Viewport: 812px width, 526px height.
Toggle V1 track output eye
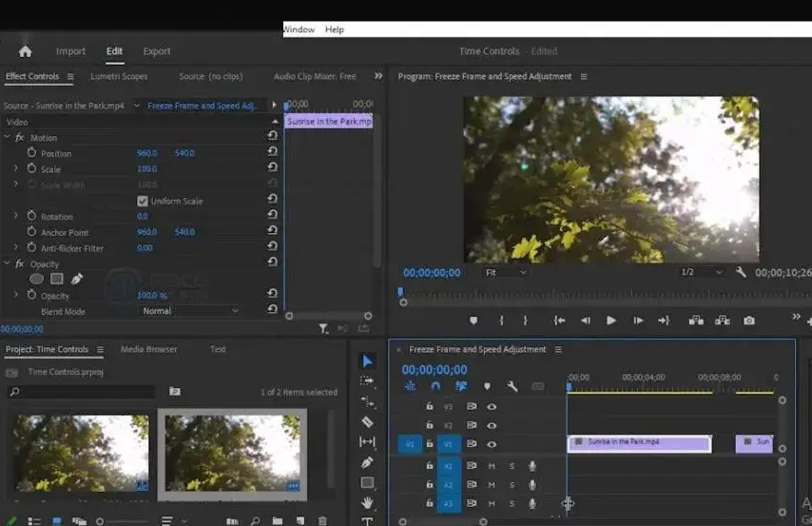coord(492,444)
